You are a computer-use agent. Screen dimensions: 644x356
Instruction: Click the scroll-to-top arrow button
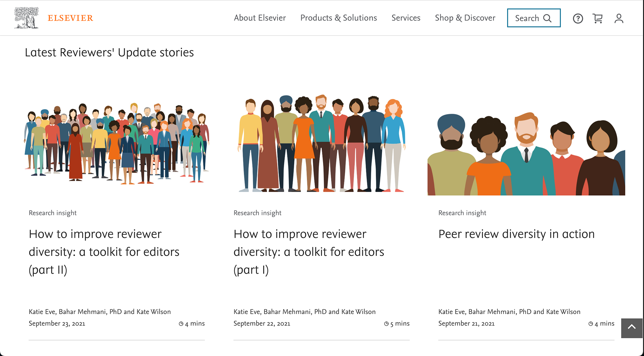[x=632, y=327]
